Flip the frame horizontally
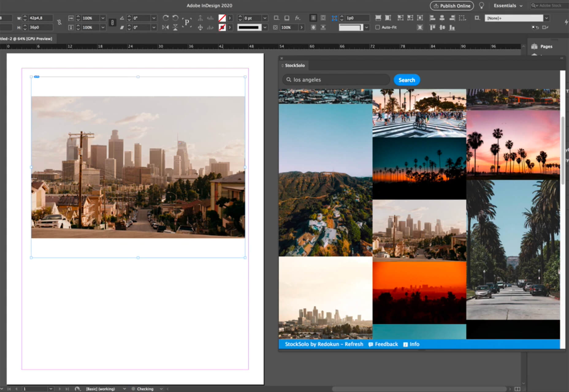This screenshot has width=569, height=392. coord(166,28)
